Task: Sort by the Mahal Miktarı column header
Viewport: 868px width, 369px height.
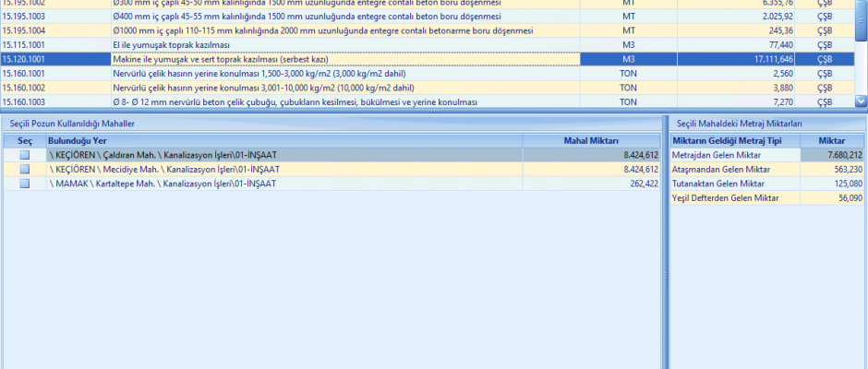Action: click(591, 140)
